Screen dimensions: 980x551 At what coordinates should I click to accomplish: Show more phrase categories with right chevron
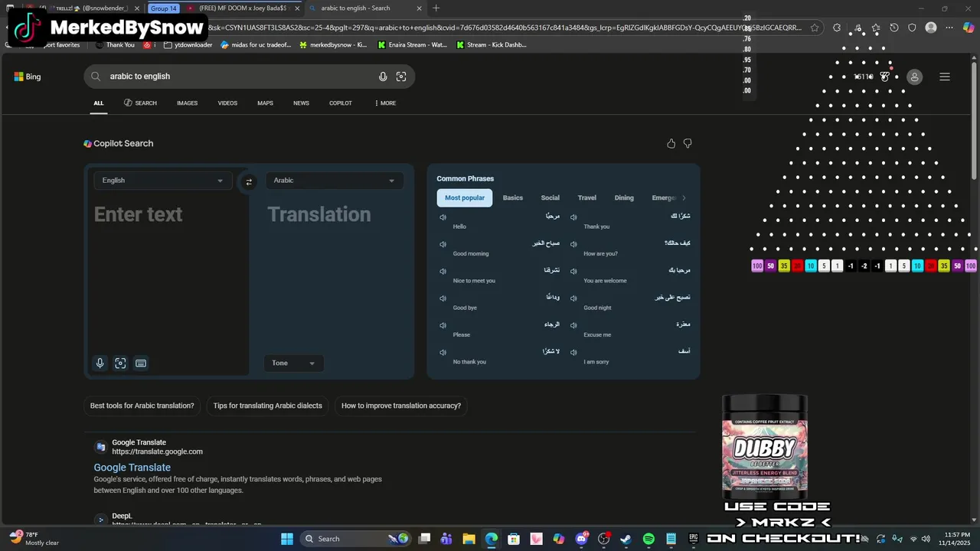[684, 197]
